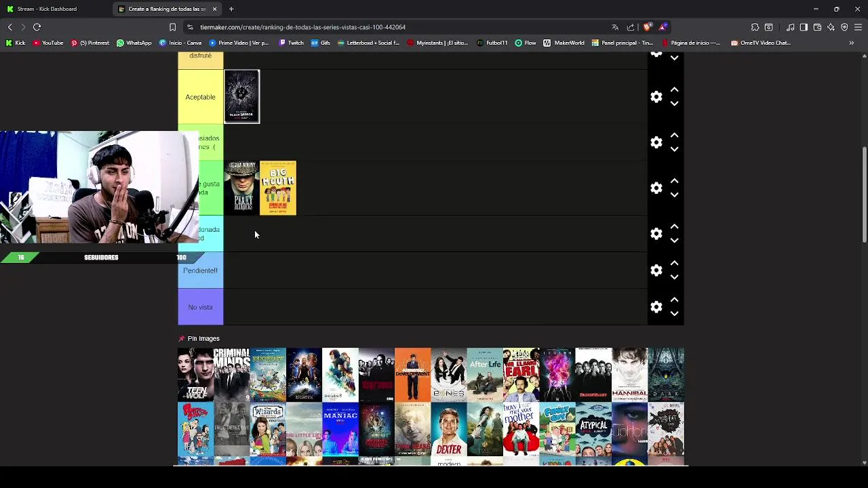The height and width of the screenshot is (488, 868).
Task: Pick the Maniac poster
Action: click(x=340, y=430)
